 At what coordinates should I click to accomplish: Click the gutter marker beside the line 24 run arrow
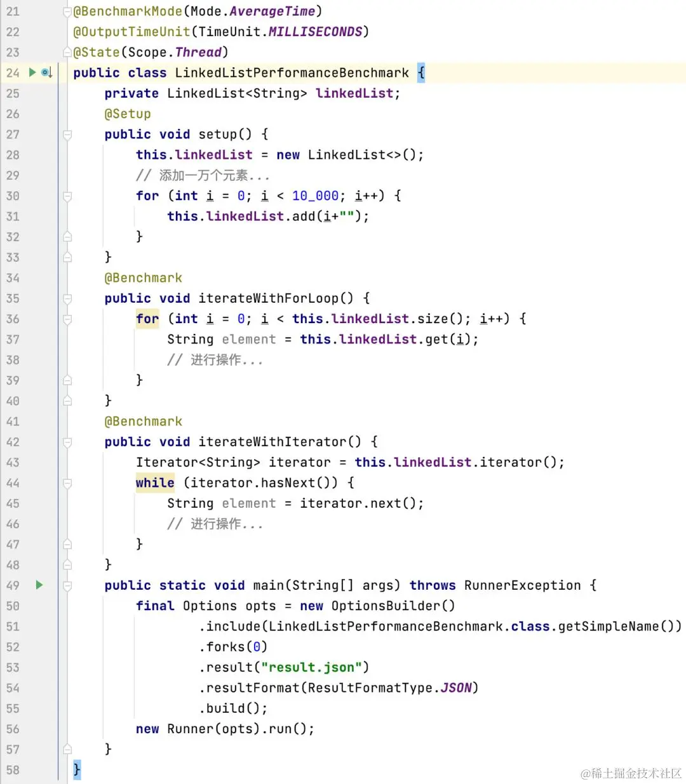click(47, 73)
